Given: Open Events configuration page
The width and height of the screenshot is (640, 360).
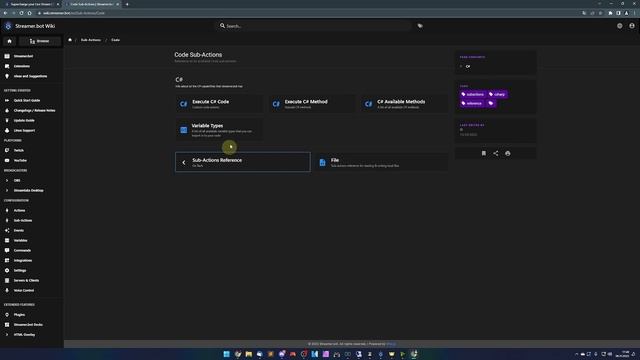Looking at the screenshot, I should 31,230.
